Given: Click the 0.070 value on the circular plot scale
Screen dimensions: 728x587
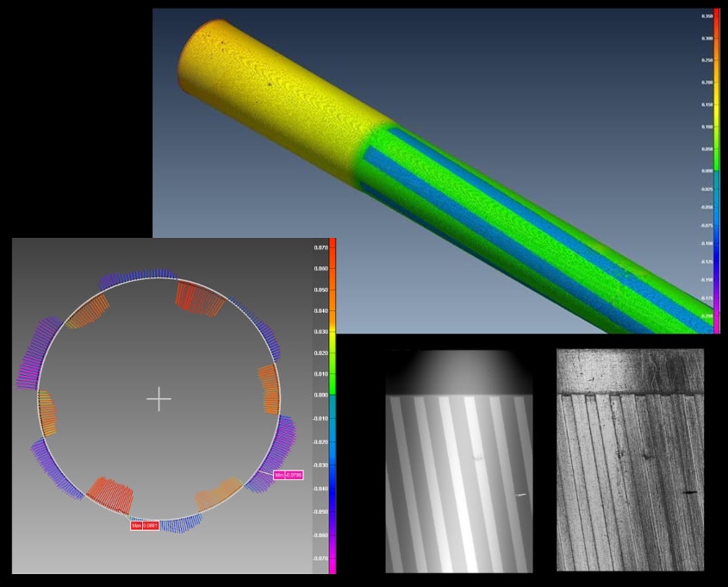Looking at the screenshot, I should coord(320,247).
